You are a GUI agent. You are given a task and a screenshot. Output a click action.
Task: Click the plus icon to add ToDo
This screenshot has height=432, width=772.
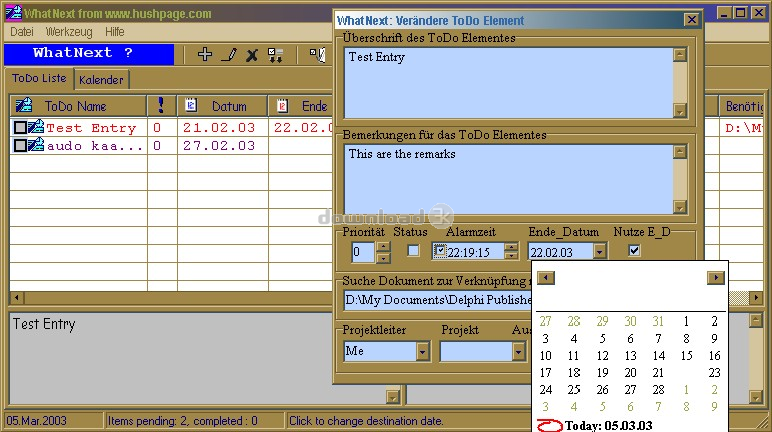(205, 54)
